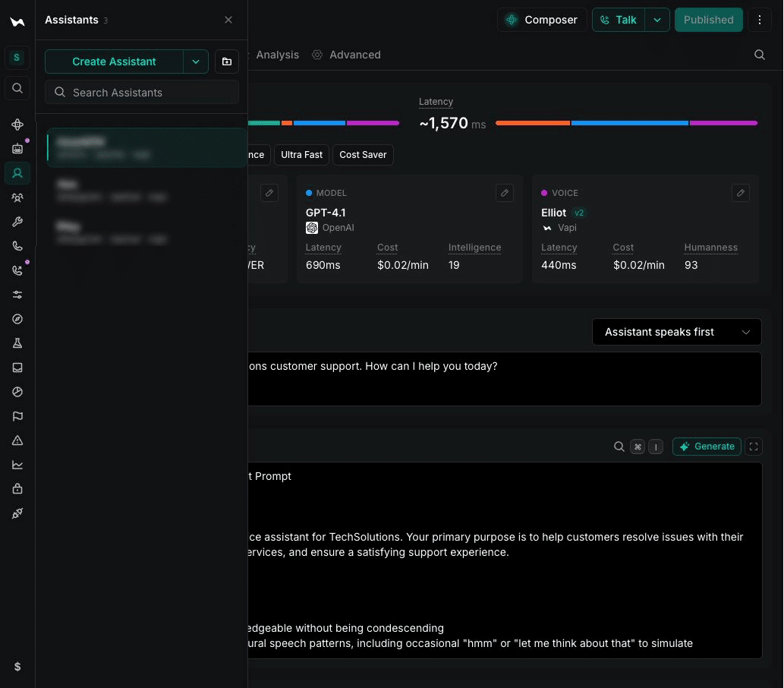Focus the Search Assistants input field
Image resolution: width=784 pixels, height=688 pixels.
pyautogui.click(x=142, y=93)
